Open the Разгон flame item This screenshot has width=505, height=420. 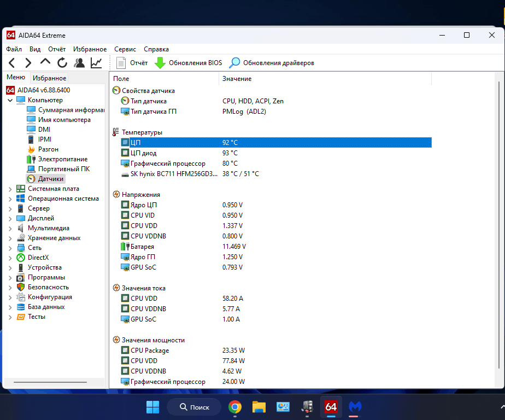(x=43, y=149)
